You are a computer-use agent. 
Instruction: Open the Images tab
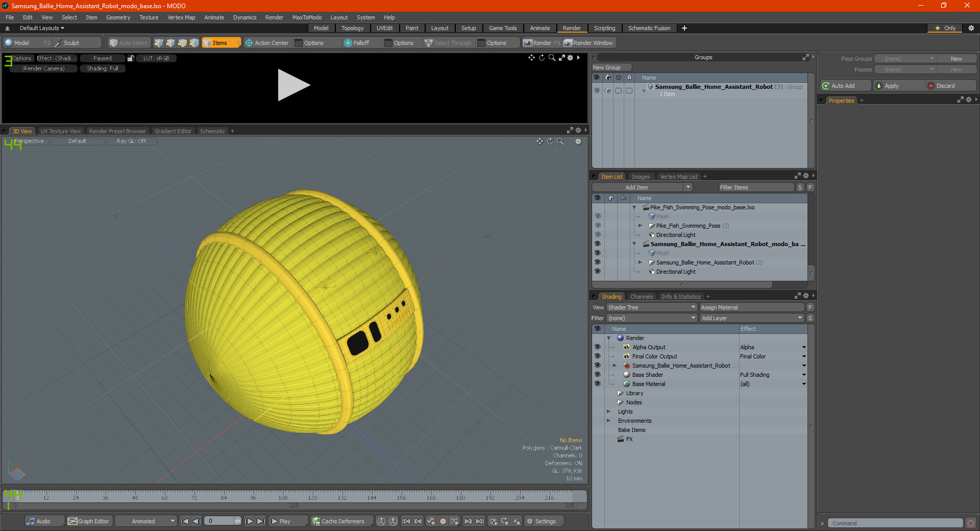(x=641, y=177)
